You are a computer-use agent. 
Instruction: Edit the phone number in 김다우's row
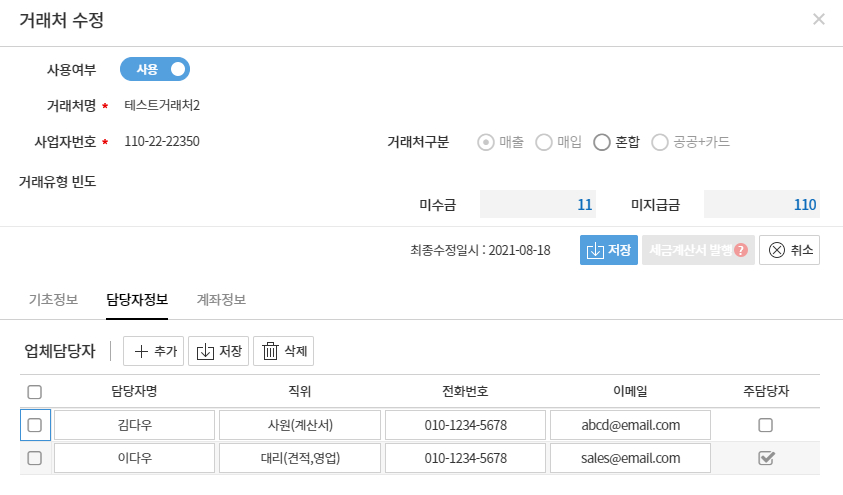click(x=466, y=425)
